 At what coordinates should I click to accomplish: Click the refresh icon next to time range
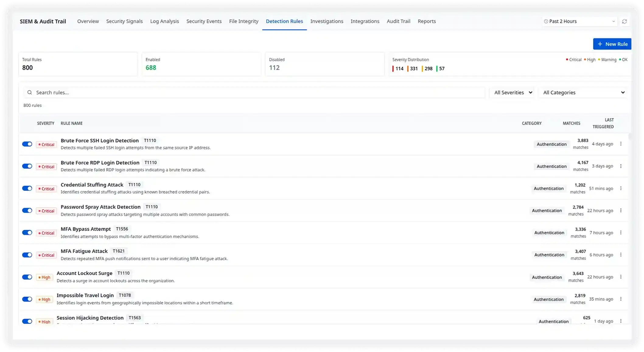[625, 21]
